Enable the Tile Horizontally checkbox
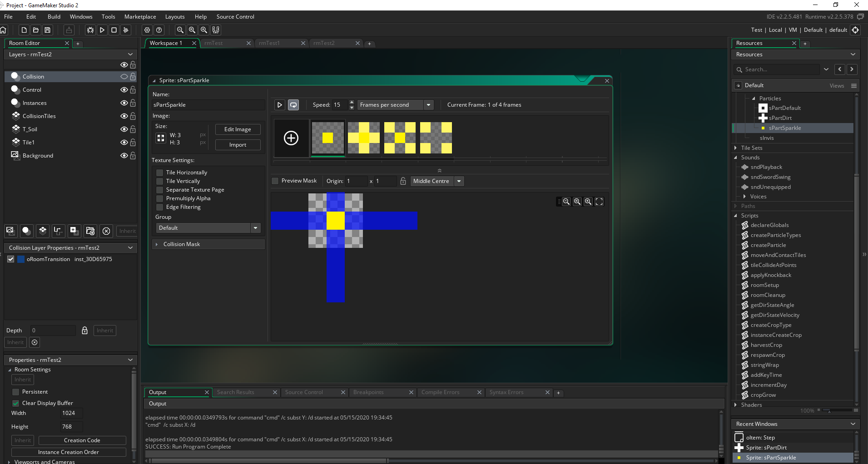Image resolution: width=868 pixels, height=464 pixels. point(160,173)
